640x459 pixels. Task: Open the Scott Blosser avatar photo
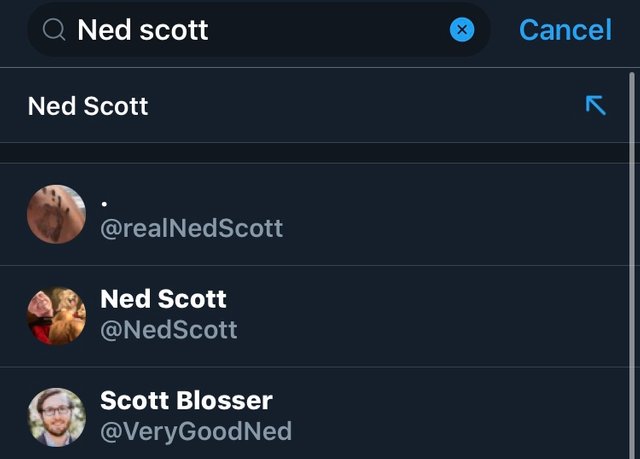pyautogui.click(x=56, y=417)
